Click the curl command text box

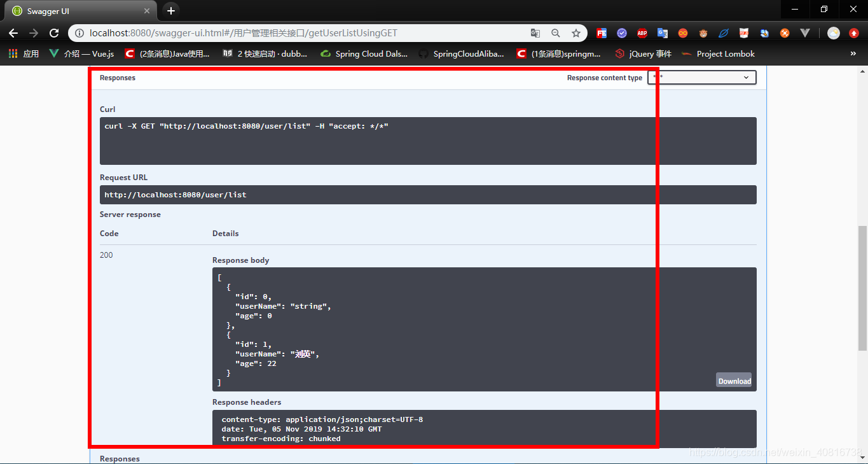point(428,141)
